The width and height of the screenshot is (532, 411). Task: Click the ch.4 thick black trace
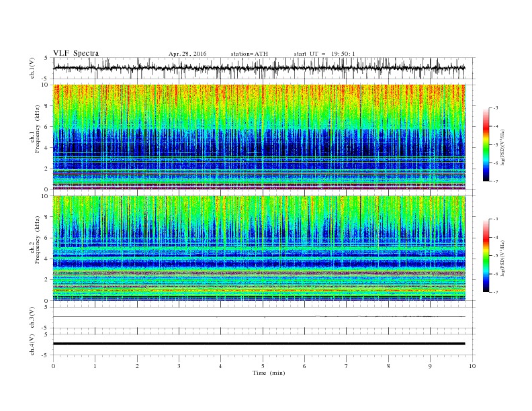coord(259,344)
